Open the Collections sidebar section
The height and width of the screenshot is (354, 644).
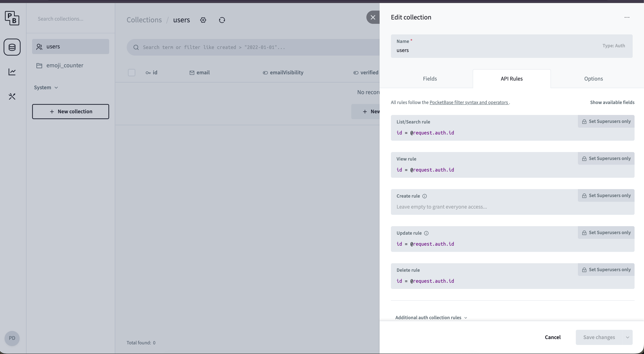point(12,47)
